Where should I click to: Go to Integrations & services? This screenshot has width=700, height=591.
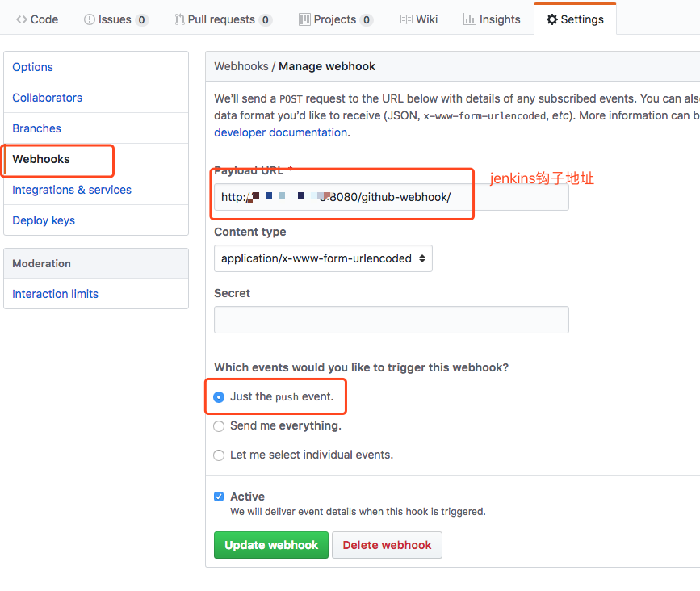(x=72, y=190)
